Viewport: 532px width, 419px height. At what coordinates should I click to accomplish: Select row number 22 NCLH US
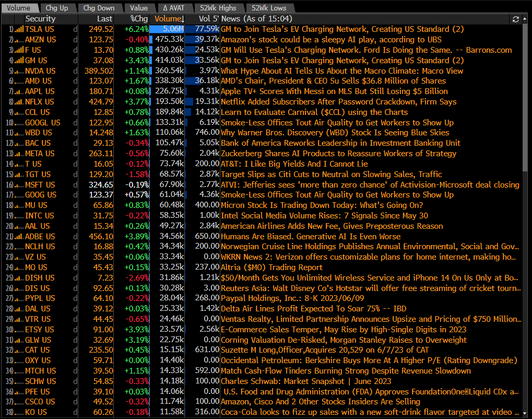point(40,247)
